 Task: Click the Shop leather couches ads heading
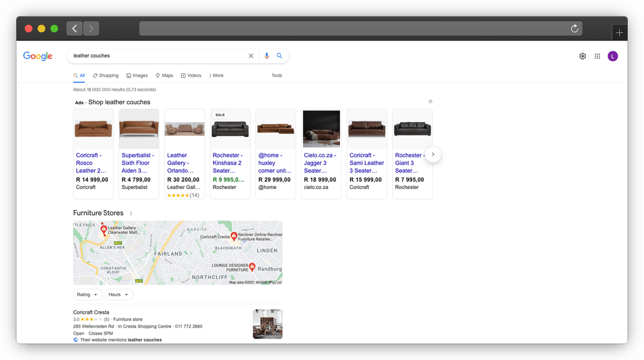tap(119, 102)
